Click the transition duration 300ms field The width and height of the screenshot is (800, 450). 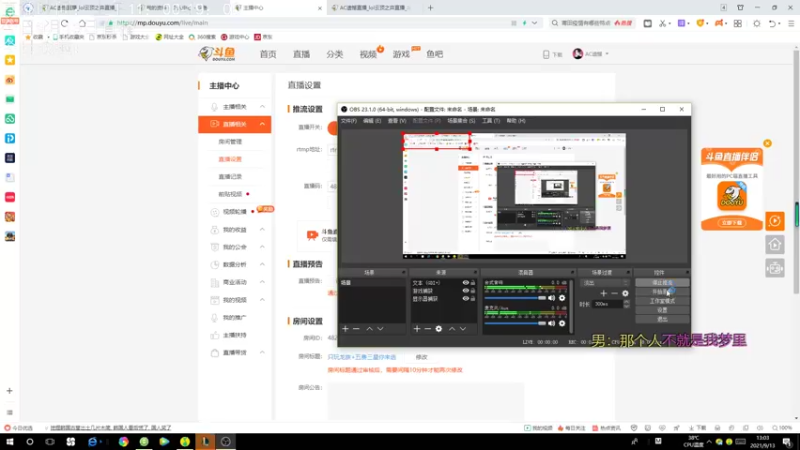[x=608, y=304]
